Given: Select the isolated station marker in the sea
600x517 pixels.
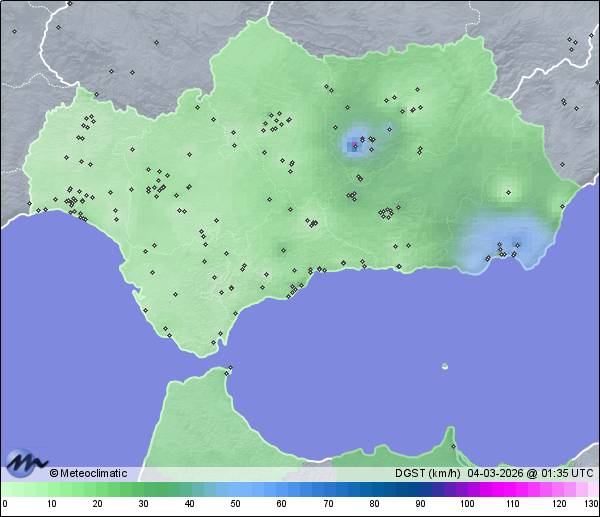Looking at the screenshot, I should click(445, 366).
